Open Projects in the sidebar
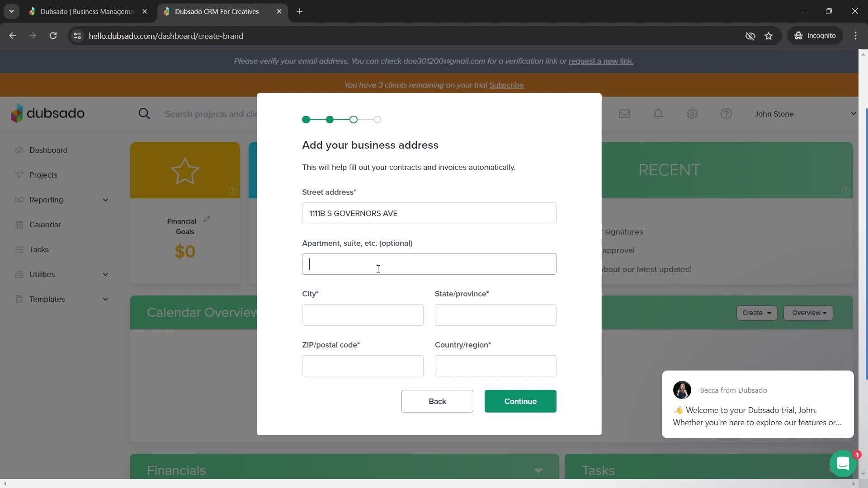 (43, 175)
